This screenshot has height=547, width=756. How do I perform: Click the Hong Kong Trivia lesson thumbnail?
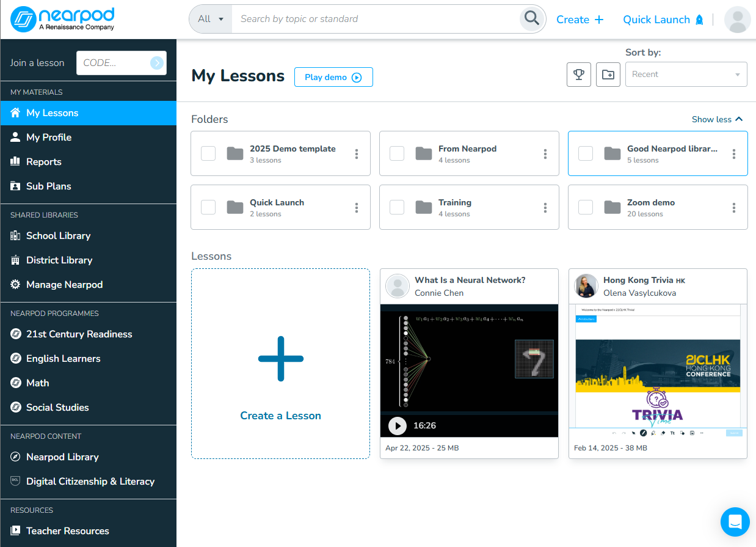click(x=658, y=367)
